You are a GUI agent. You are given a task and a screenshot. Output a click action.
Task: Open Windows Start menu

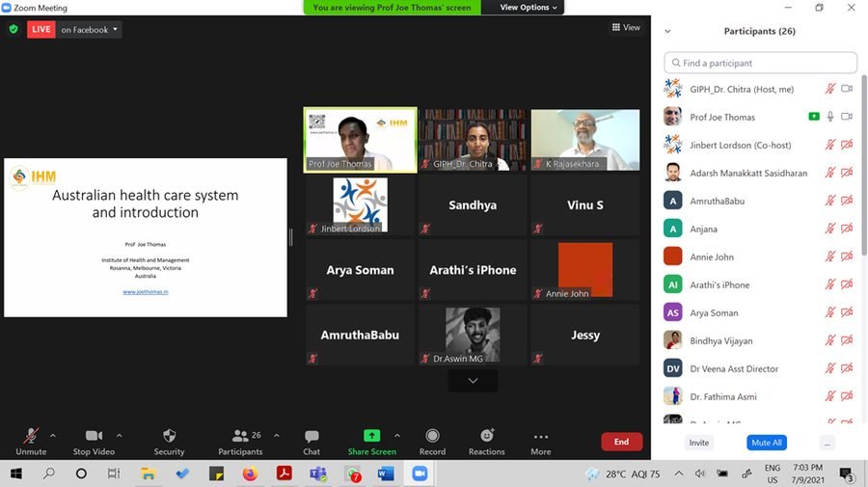(16, 473)
